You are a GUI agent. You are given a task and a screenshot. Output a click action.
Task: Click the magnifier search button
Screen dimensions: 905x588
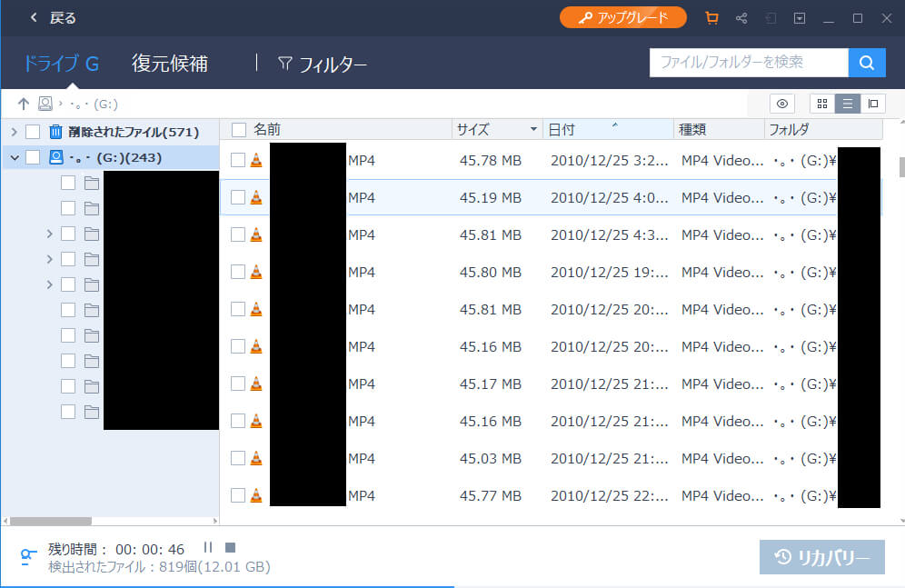(x=867, y=63)
